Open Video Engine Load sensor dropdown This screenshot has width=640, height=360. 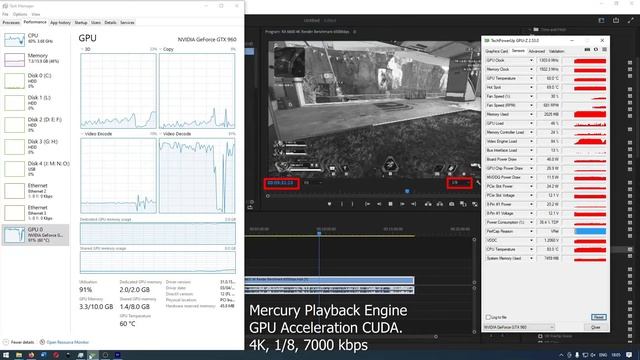(x=531, y=141)
